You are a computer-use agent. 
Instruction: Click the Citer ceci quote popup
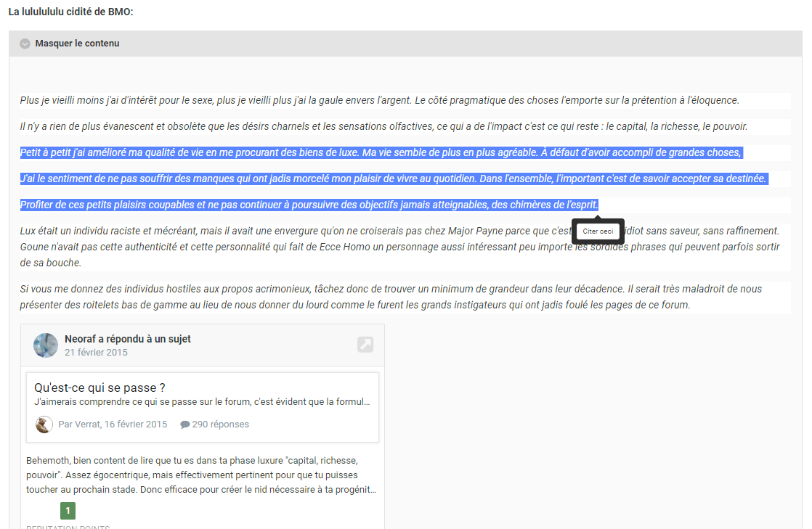(x=598, y=231)
